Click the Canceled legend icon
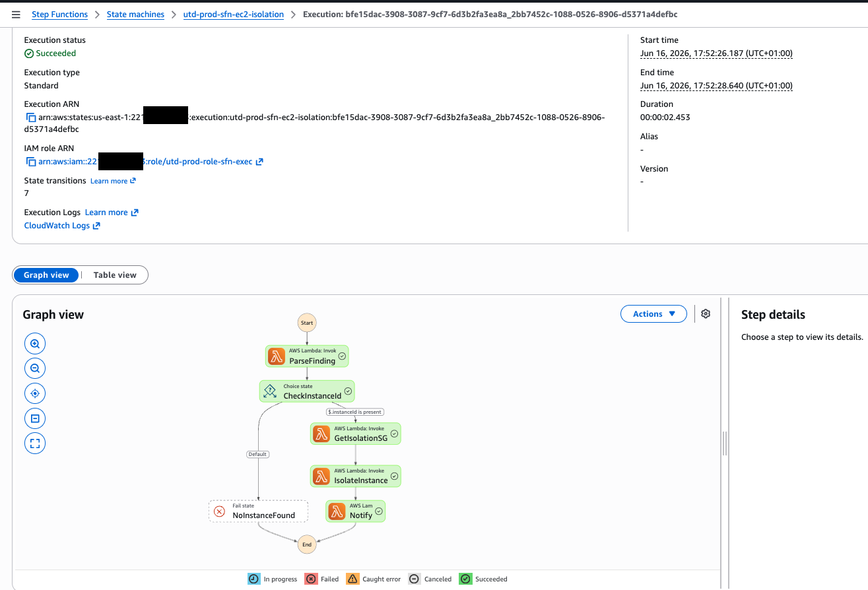The width and height of the screenshot is (868, 590). pyautogui.click(x=414, y=579)
